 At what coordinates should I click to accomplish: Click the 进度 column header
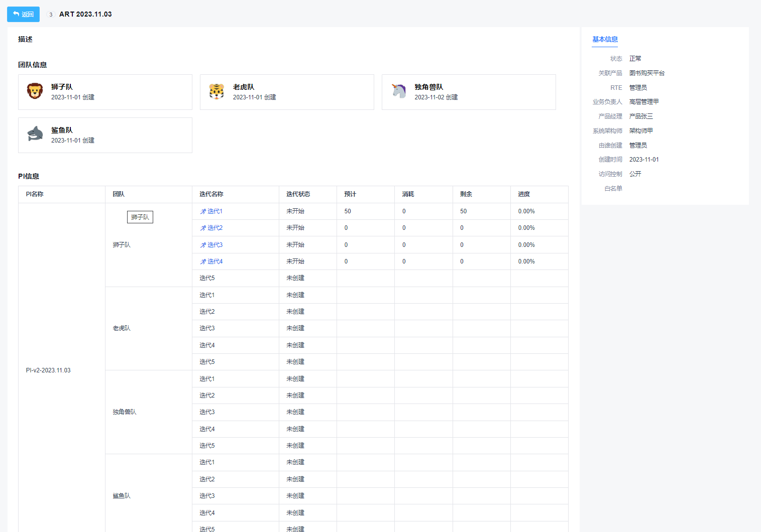tap(524, 194)
